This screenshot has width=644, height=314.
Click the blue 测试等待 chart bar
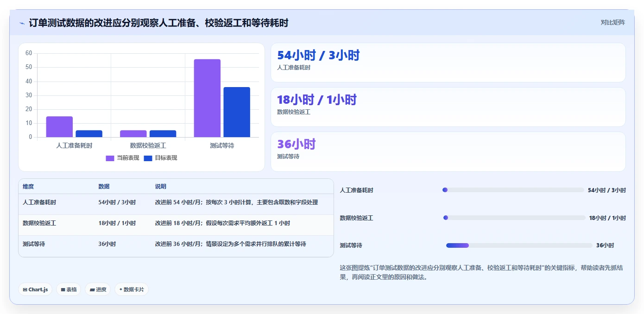tap(237, 112)
